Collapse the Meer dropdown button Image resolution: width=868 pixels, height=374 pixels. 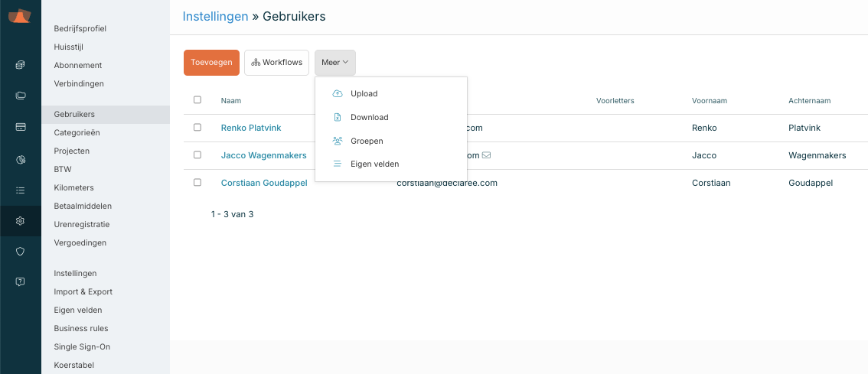coord(334,63)
